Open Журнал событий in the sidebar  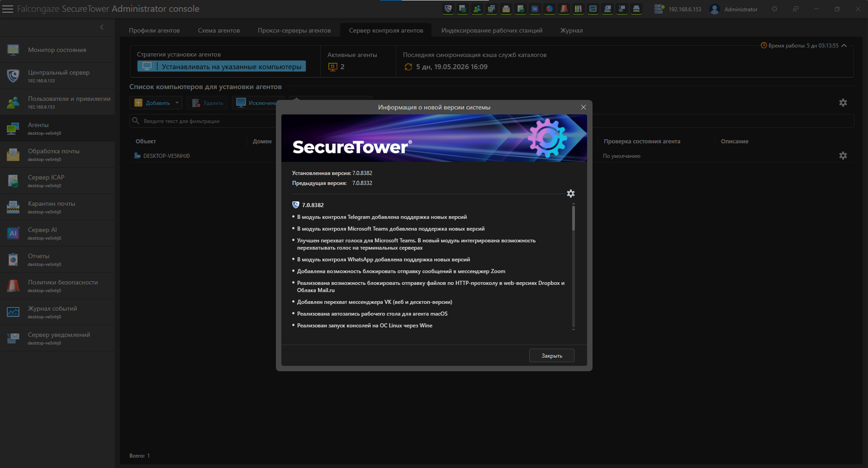57,312
